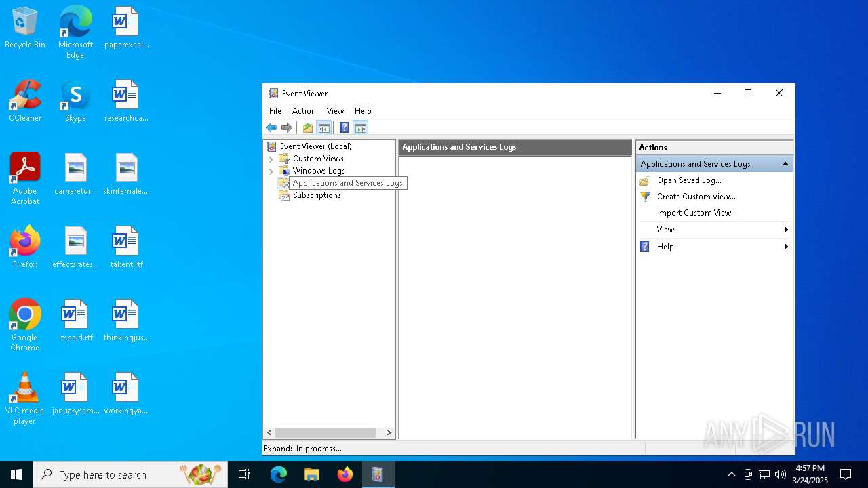This screenshot has width=868, height=488.
Task: Click Open Saved Log action
Action: coord(689,180)
